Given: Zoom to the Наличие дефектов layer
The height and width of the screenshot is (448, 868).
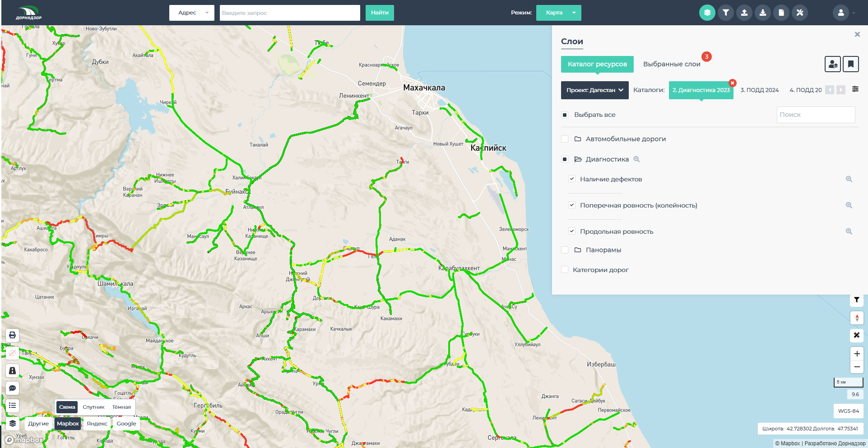Looking at the screenshot, I should point(849,179).
